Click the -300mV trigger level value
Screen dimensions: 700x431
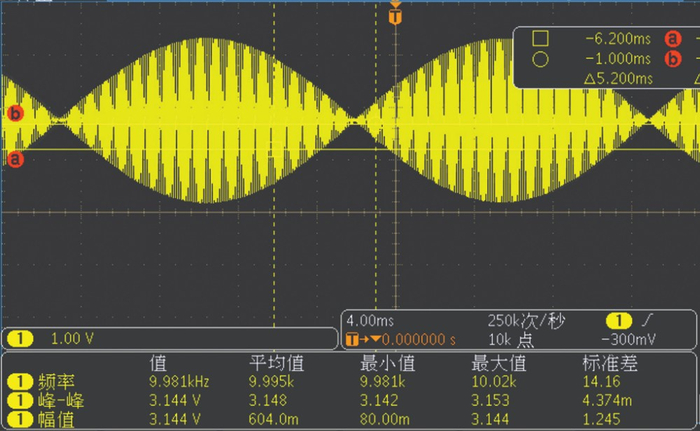(x=629, y=339)
